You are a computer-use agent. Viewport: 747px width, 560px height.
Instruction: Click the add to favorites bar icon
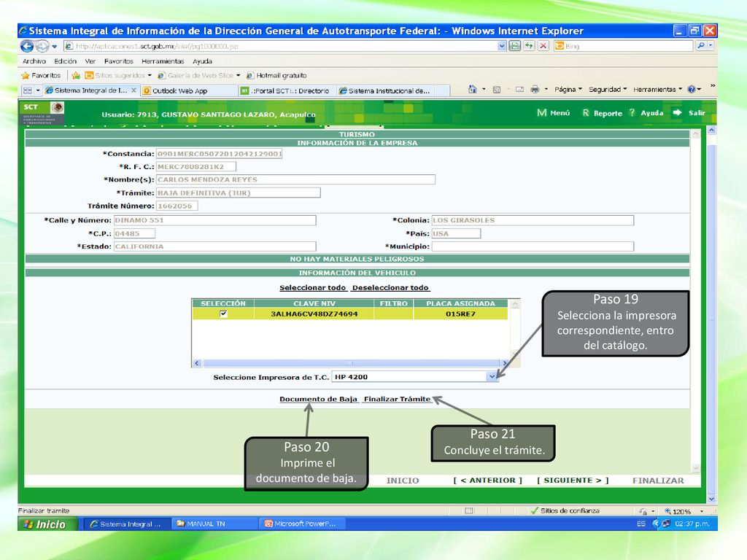pyautogui.click(x=76, y=75)
